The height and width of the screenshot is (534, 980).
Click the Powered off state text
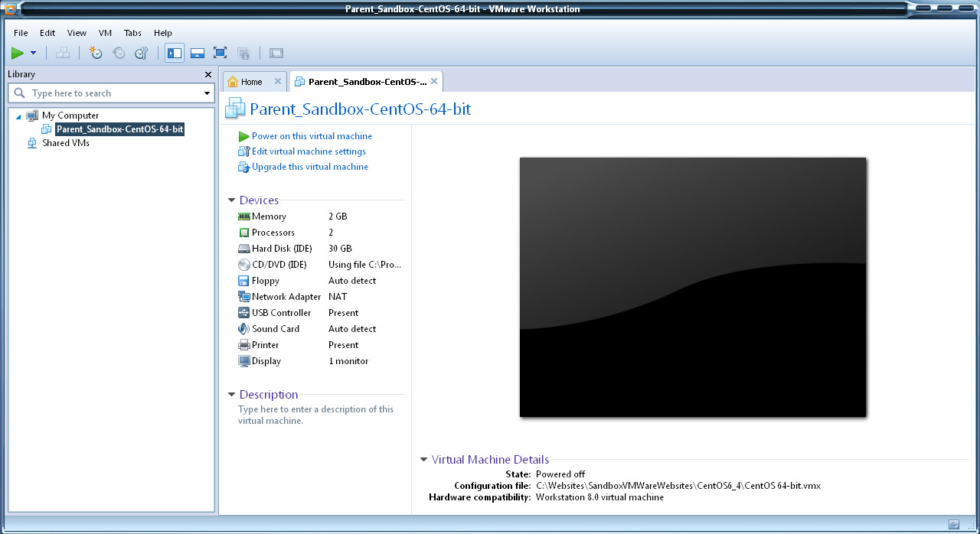point(560,474)
